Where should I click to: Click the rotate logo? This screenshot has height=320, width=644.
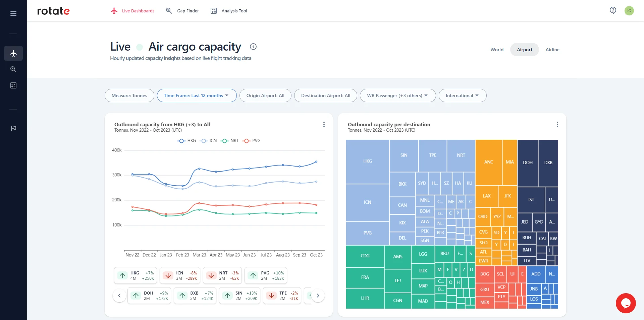pos(53,11)
